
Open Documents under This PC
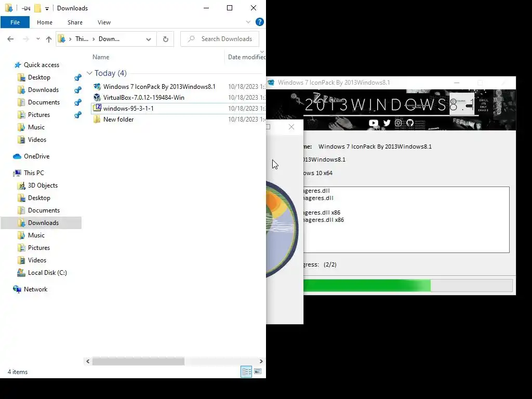click(44, 210)
